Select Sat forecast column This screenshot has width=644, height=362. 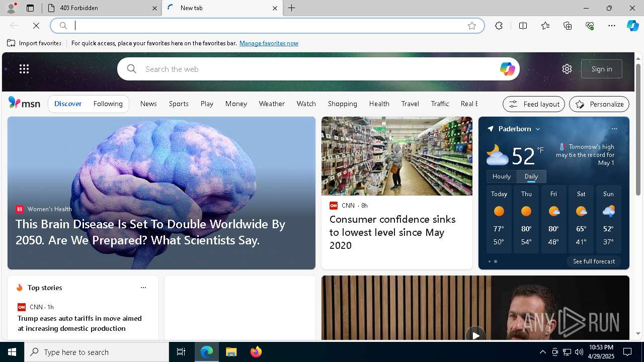point(581,219)
